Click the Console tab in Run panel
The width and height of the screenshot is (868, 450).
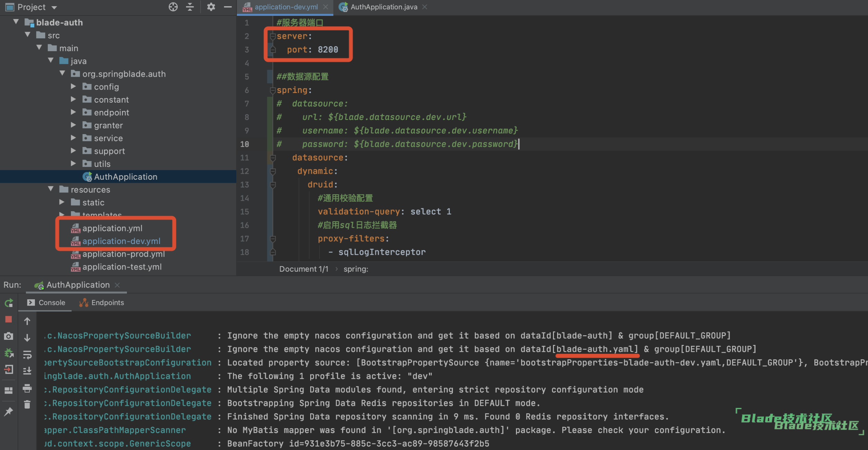point(46,302)
